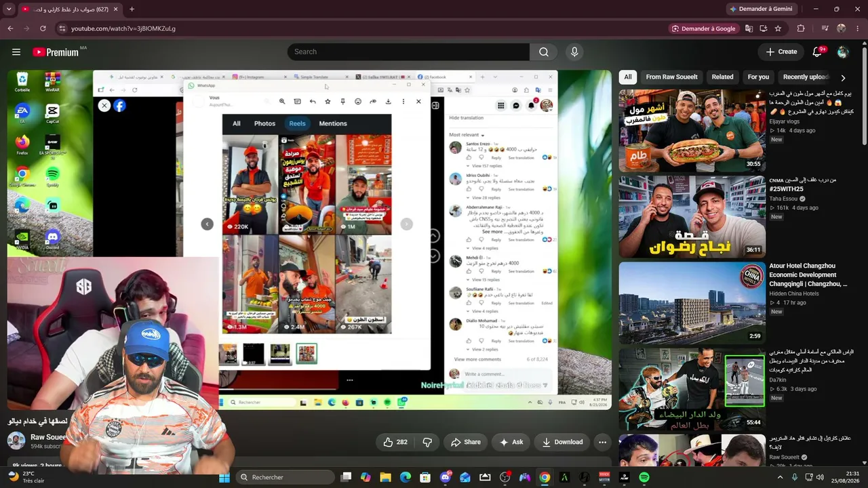Click the Chrome address bar URL
The height and width of the screenshot is (488, 868).
coord(123,28)
